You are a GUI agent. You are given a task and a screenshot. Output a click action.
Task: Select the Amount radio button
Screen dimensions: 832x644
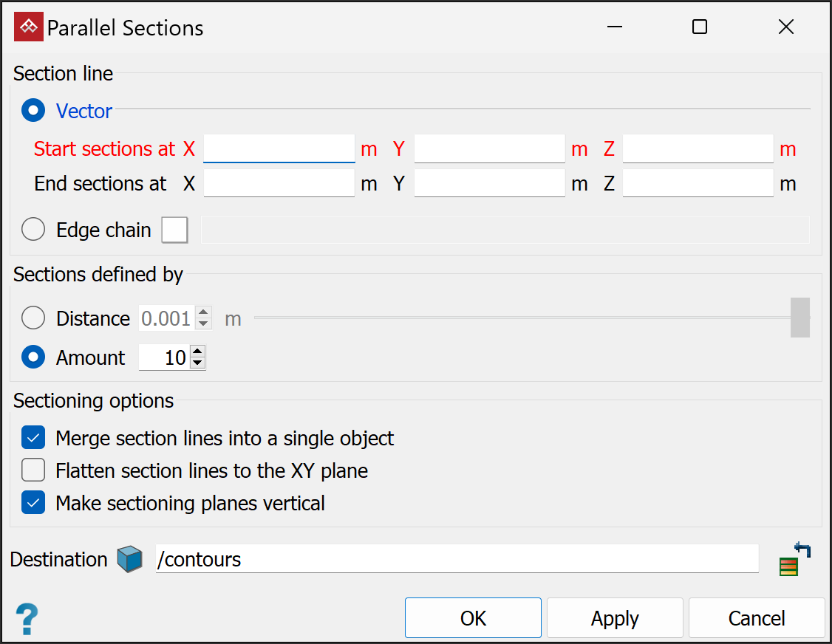click(33, 357)
